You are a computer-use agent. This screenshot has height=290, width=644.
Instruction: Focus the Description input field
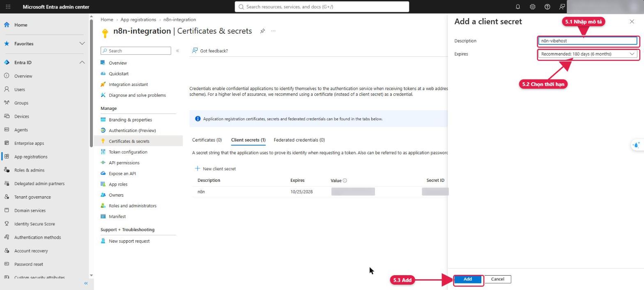[588, 41]
